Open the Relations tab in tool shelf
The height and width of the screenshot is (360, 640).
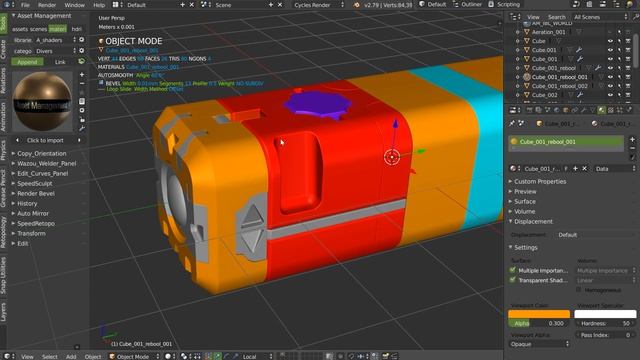(x=3, y=80)
